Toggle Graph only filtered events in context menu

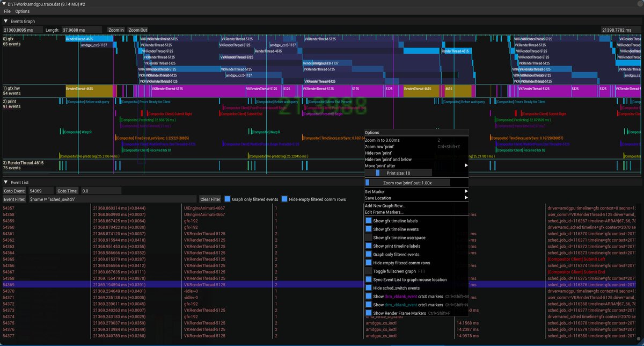coord(368,255)
